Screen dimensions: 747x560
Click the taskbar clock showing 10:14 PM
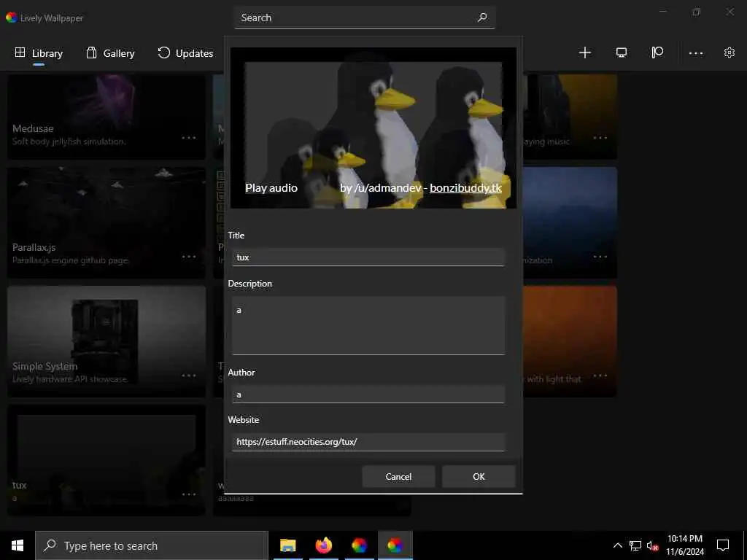tap(685, 545)
